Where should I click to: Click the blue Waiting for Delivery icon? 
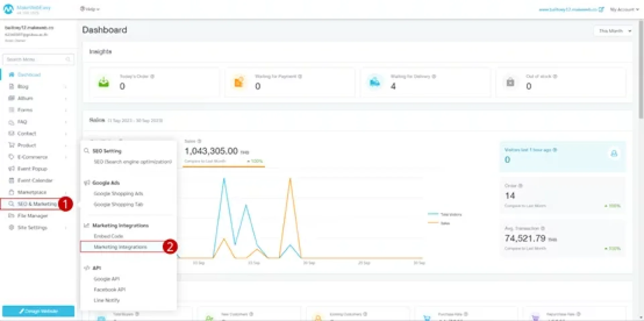375,82
